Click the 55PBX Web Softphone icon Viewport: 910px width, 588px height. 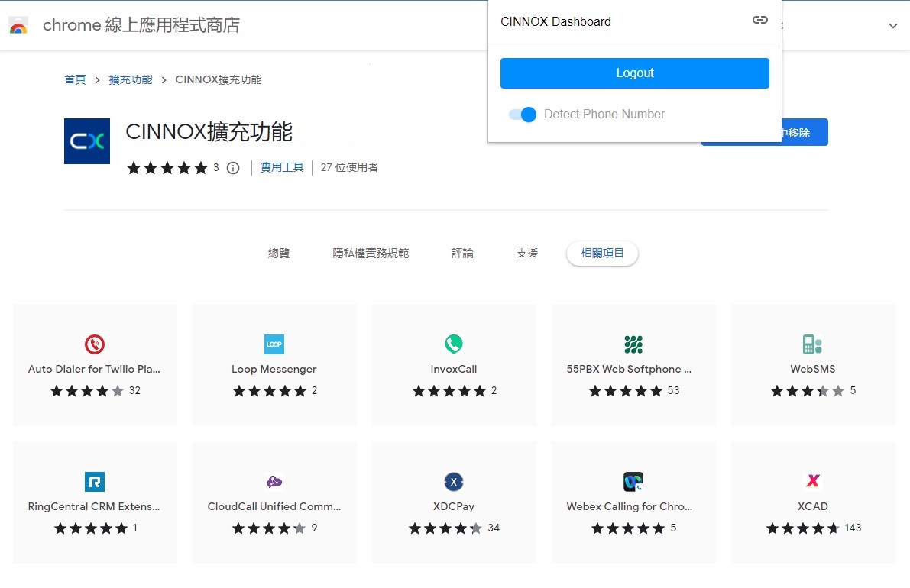click(x=633, y=344)
